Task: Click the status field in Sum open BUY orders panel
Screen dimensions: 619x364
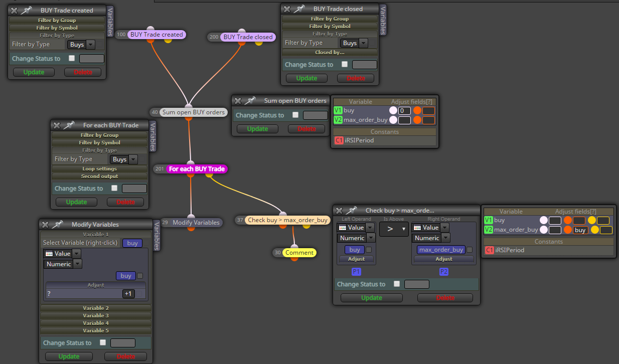Action: tap(316, 115)
